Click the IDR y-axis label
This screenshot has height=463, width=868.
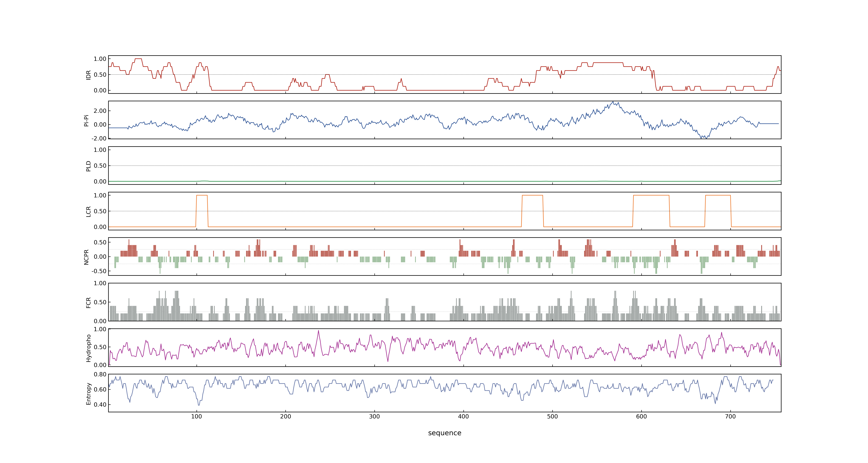pyautogui.click(x=88, y=75)
